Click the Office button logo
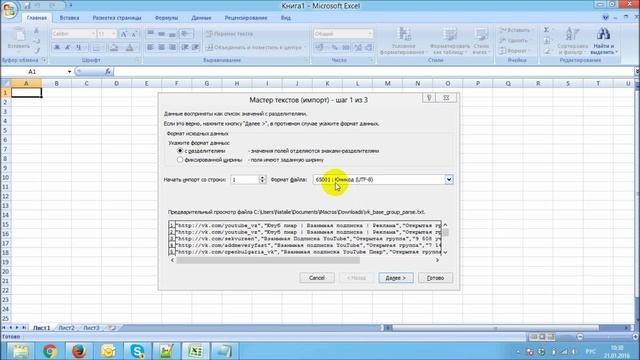640x360 pixels. point(9,10)
